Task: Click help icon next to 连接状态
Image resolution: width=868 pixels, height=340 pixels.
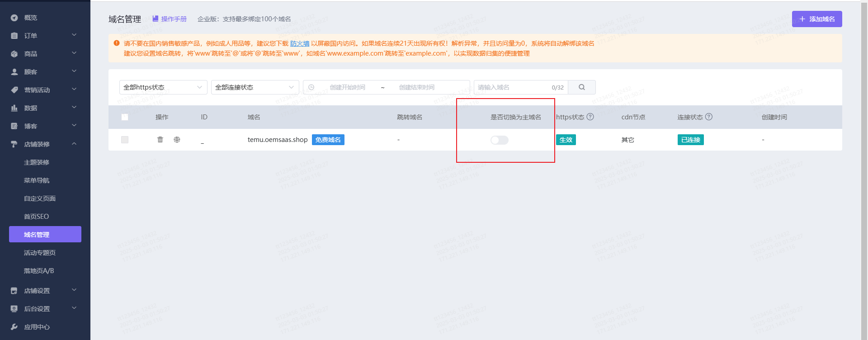Action: (x=709, y=117)
